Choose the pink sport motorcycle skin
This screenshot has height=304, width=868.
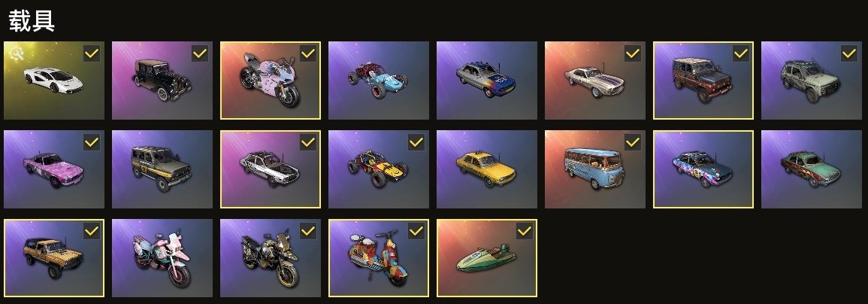[x=270, y=81]
